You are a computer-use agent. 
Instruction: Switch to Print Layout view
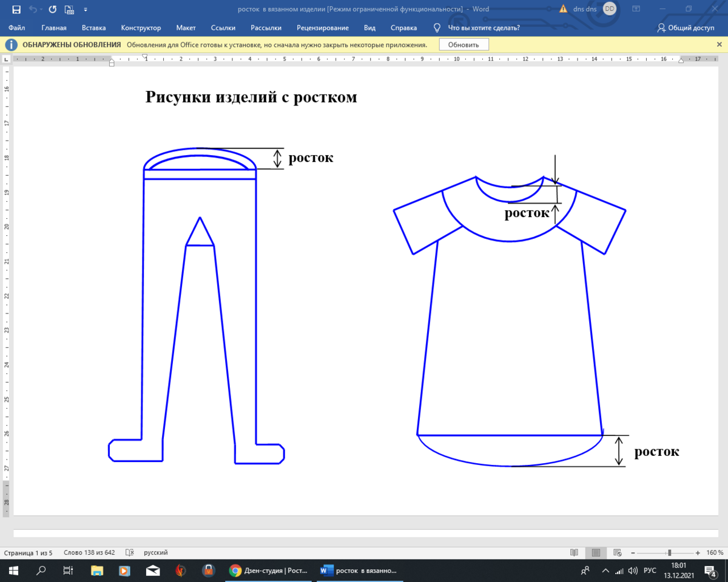click(x=596, y=553)
